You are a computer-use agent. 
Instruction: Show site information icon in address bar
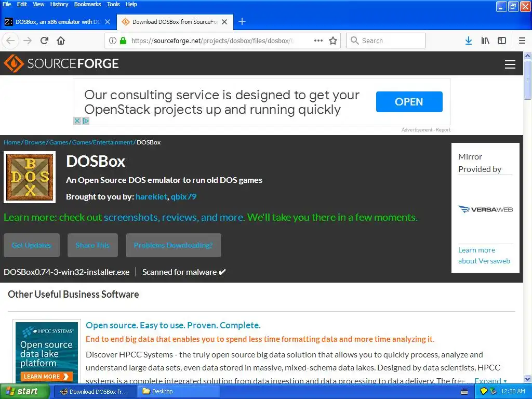click(x=113, y=41)
